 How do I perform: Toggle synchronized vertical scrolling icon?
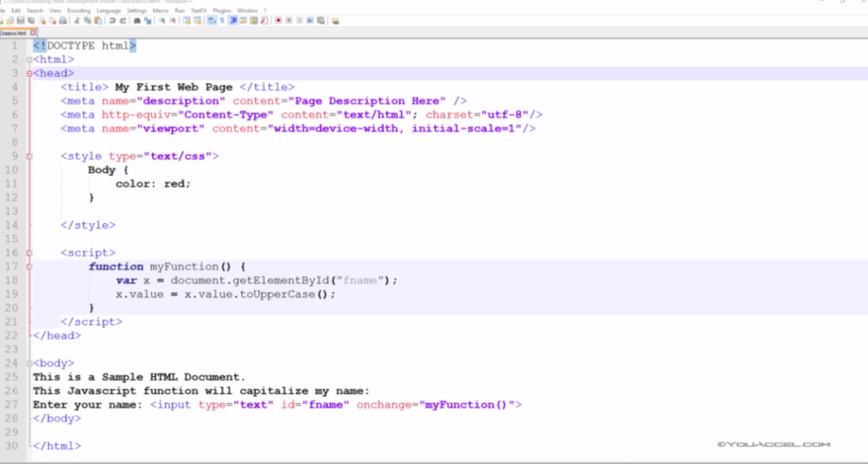pyautogui.click(x=187, y=21)
